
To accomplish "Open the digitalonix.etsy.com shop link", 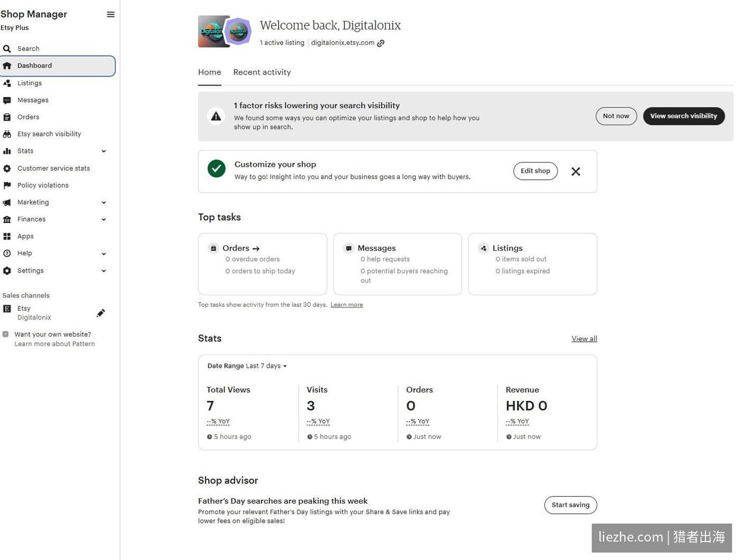I will coord(343,43).
